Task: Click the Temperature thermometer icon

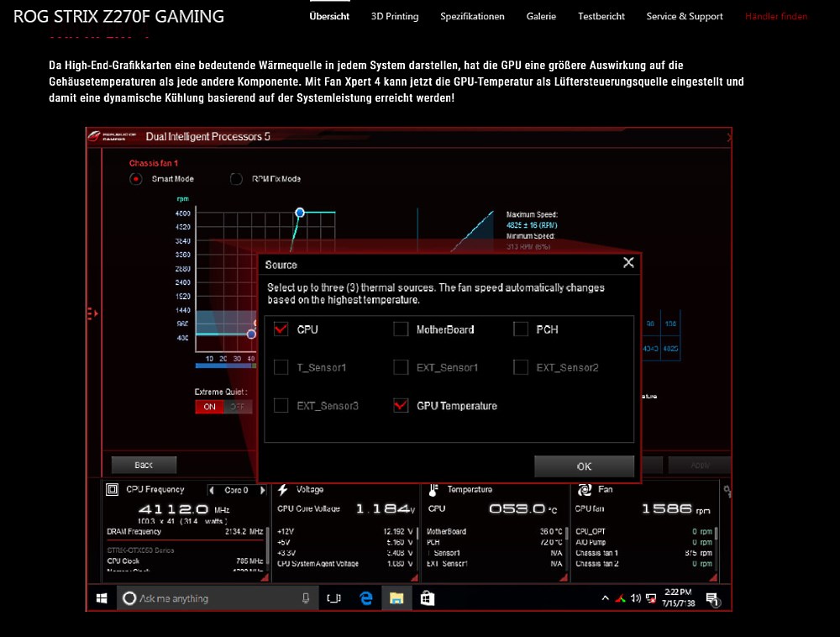Action: point(433,489)
